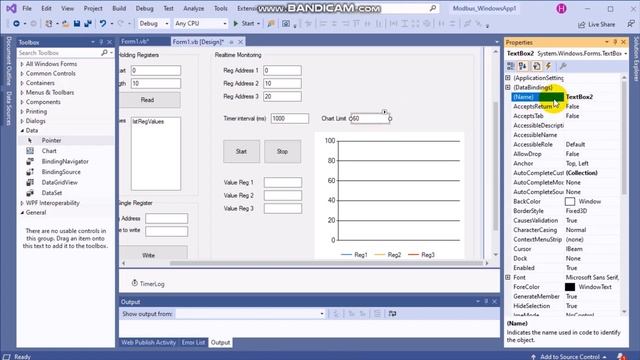Click the Timer interval textbox

tap(290, 118)
